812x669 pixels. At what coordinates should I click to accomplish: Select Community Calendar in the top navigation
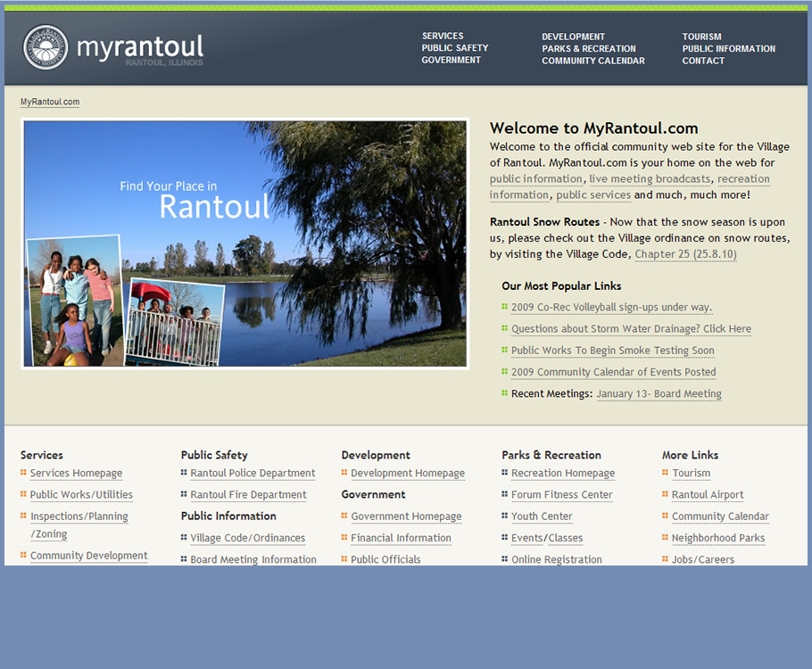point(593,61)
